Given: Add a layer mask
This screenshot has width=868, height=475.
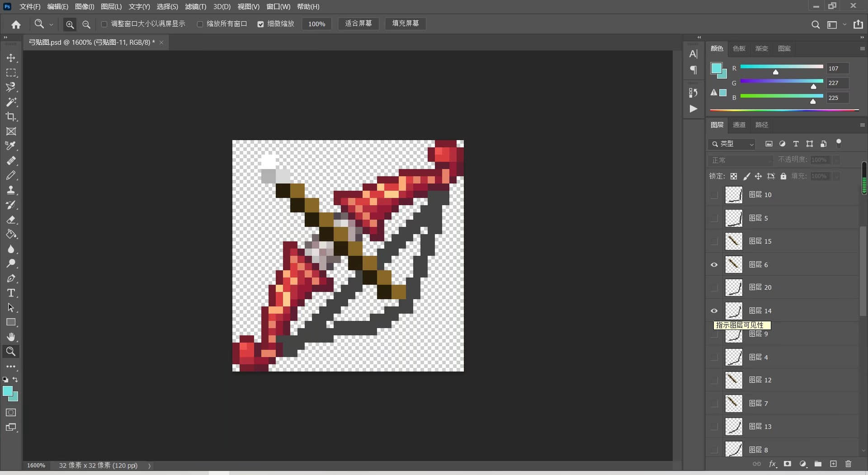Looking at the screenshot, I should pyautogui.click(x=788, y=464).
